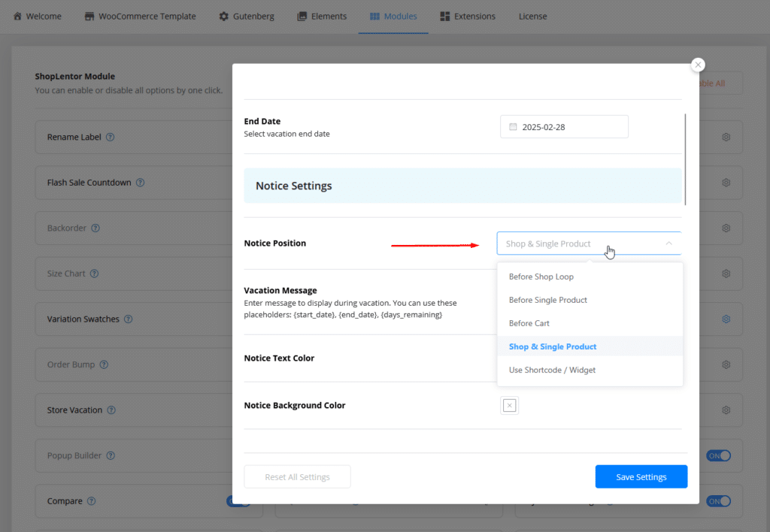The width and height of the screenshot is (770, 532).
Task: Click the help icon beside Compare
Action: point(91,501)
